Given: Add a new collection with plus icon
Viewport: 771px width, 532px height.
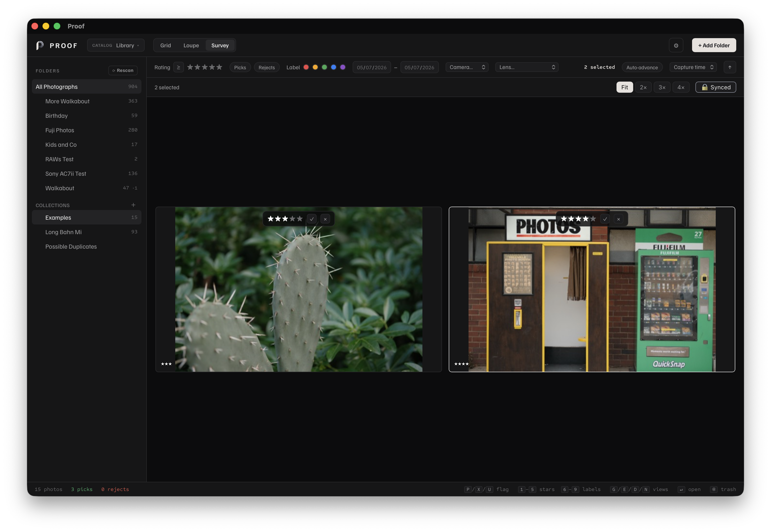Looking at the screenshot, I should click(133, 205).
